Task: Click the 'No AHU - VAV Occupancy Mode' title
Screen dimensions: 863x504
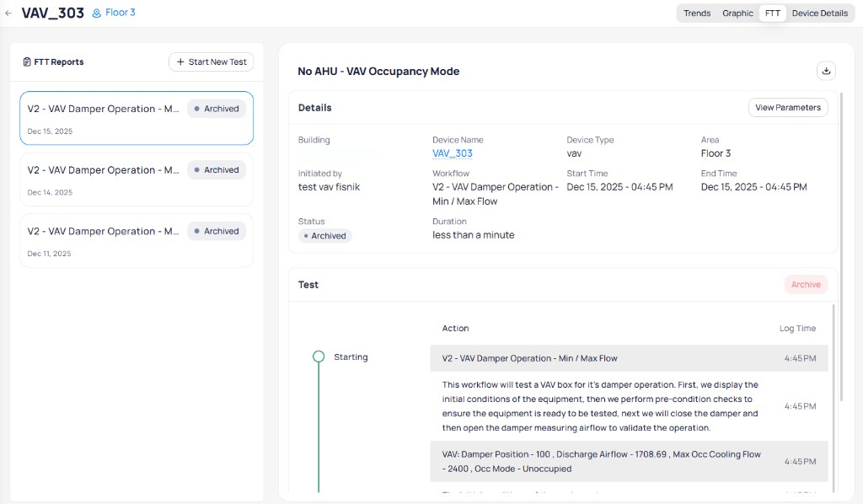Action: point(378,72)
